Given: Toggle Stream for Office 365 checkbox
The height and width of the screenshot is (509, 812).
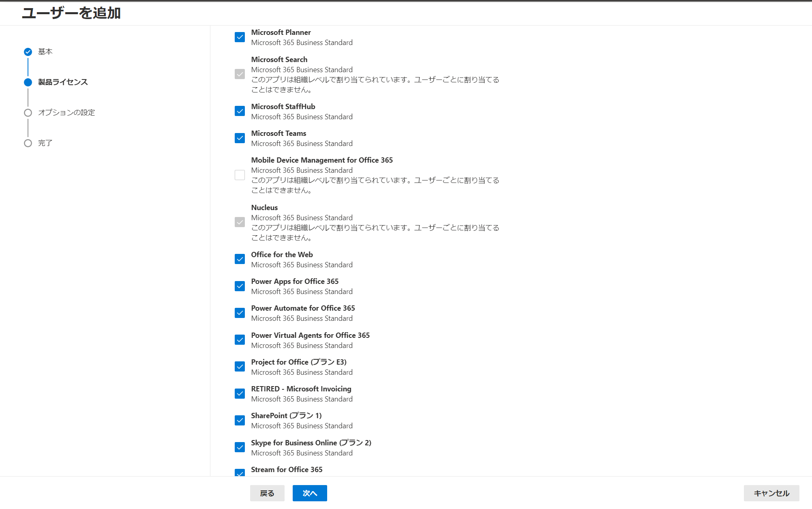Looking at the screenshot, I should point(240,472).
